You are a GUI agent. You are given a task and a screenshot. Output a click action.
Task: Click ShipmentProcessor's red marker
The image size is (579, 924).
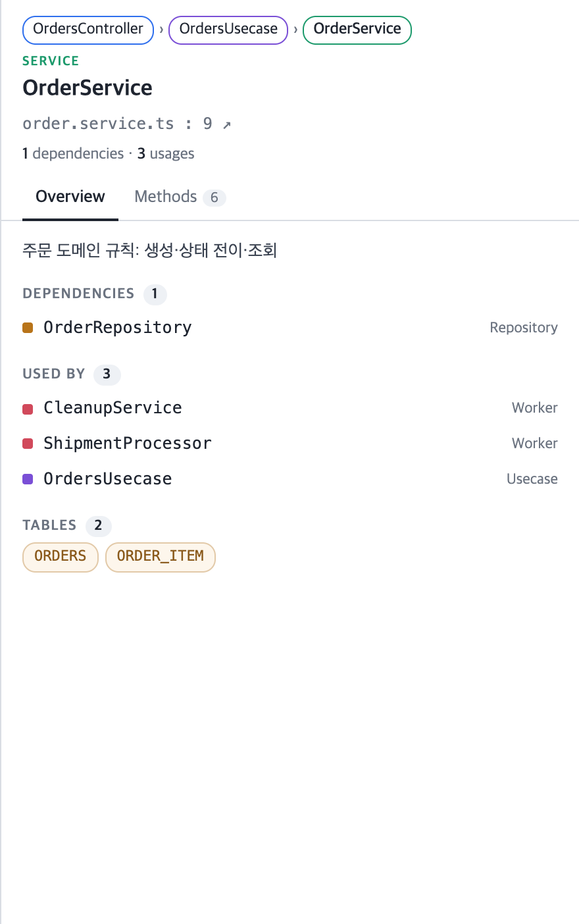click(x=28, y=444)
